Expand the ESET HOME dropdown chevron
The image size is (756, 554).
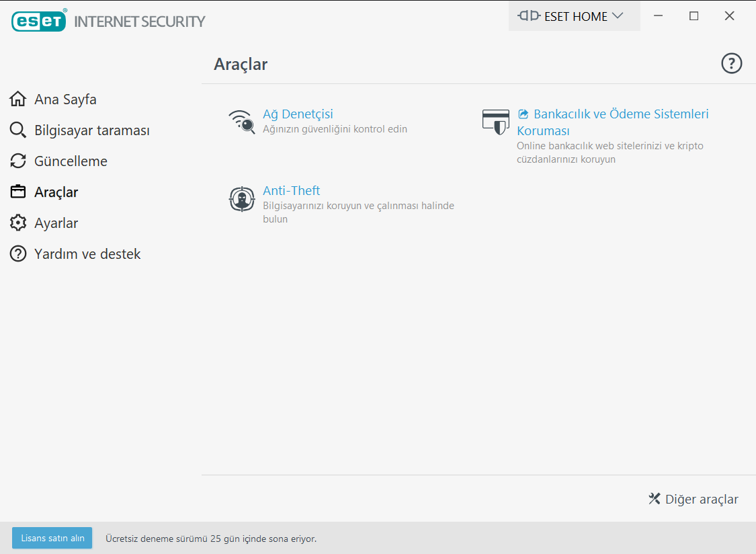[x=618, y=16]
